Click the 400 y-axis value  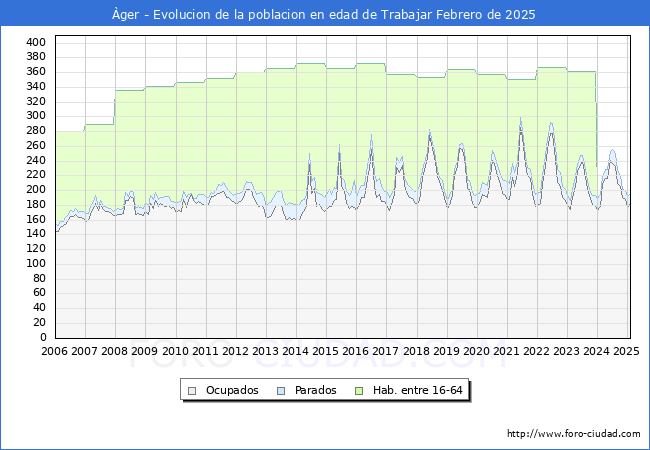click(x=36, y=42)
